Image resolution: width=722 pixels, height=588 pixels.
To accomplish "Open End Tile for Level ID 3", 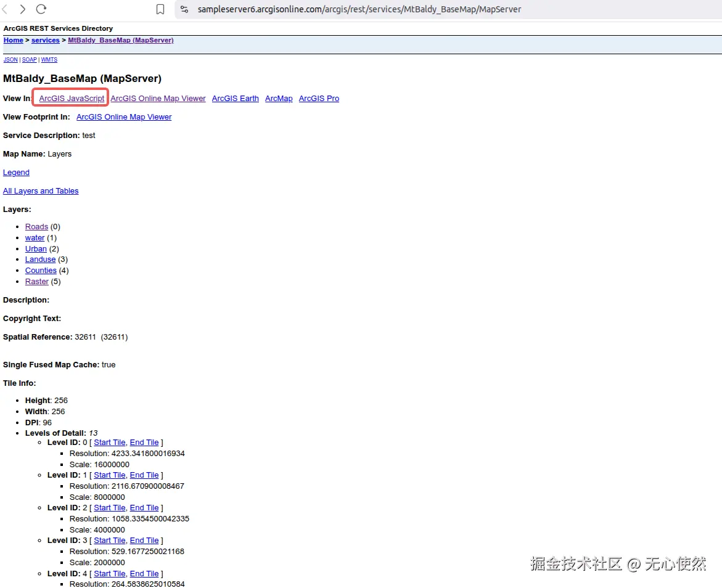I will coord(144,540).
